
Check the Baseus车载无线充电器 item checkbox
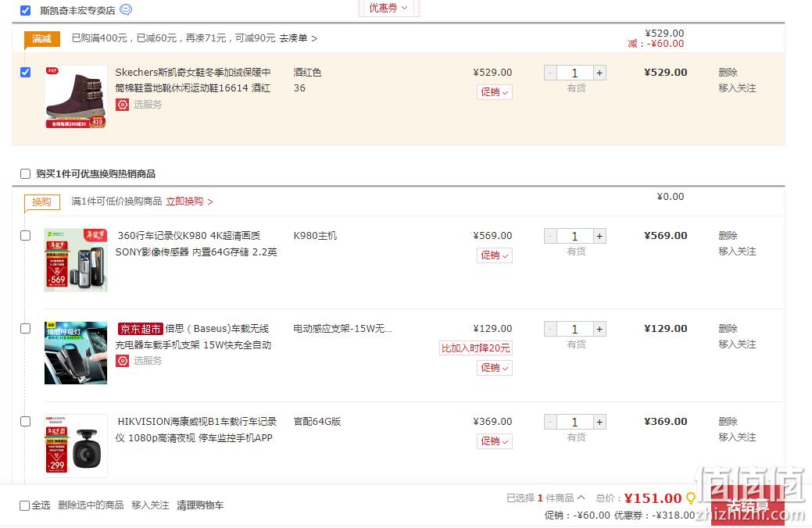25,329
